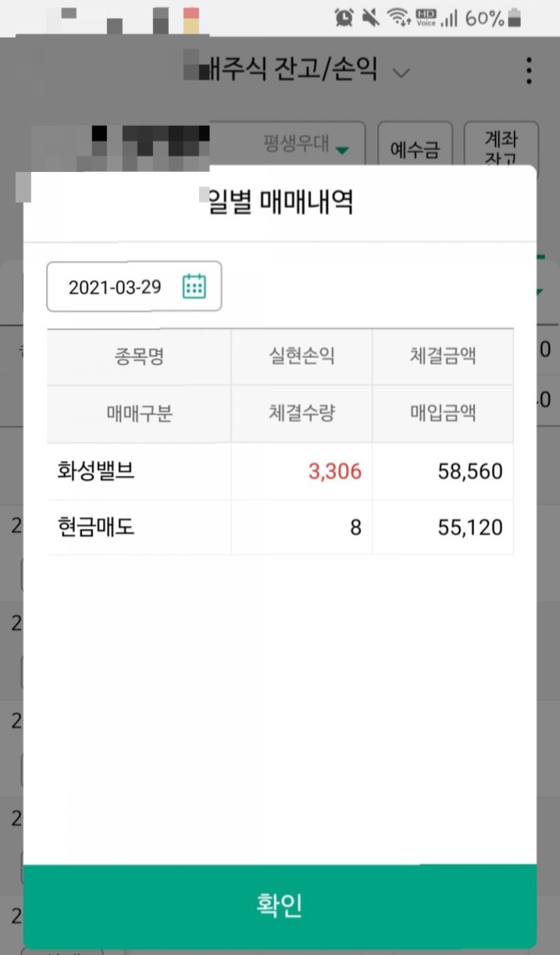Select the 종목명 column header

click(x=139, y=357)
